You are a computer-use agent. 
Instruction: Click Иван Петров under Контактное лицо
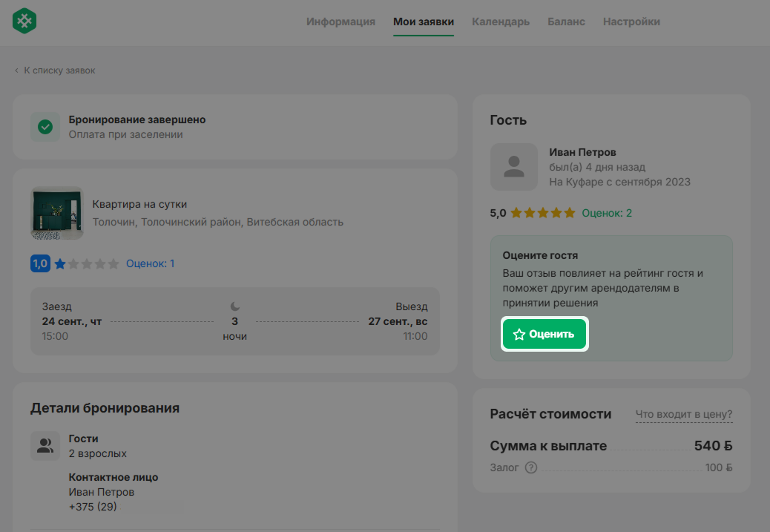[102, 492]
